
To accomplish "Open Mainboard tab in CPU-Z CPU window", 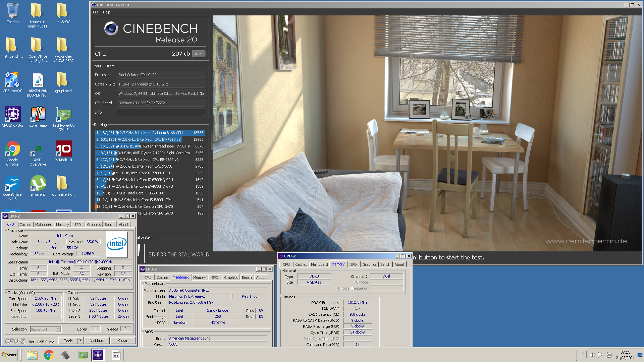I will pyautogui.click(x=44, y=225).
